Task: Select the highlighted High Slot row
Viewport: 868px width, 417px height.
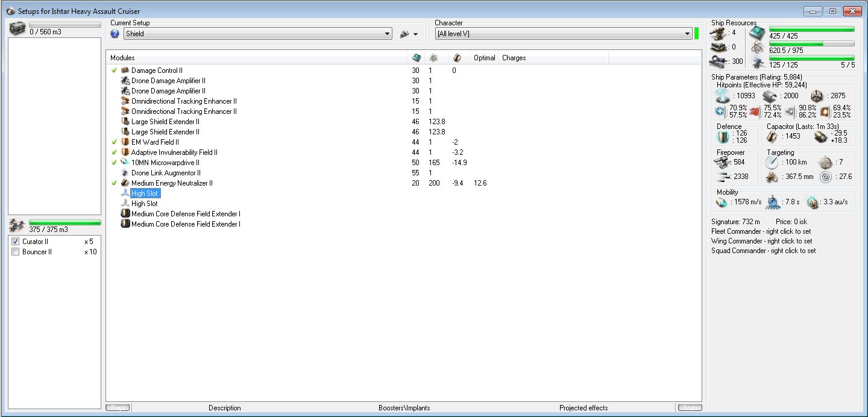Action: 145,193
